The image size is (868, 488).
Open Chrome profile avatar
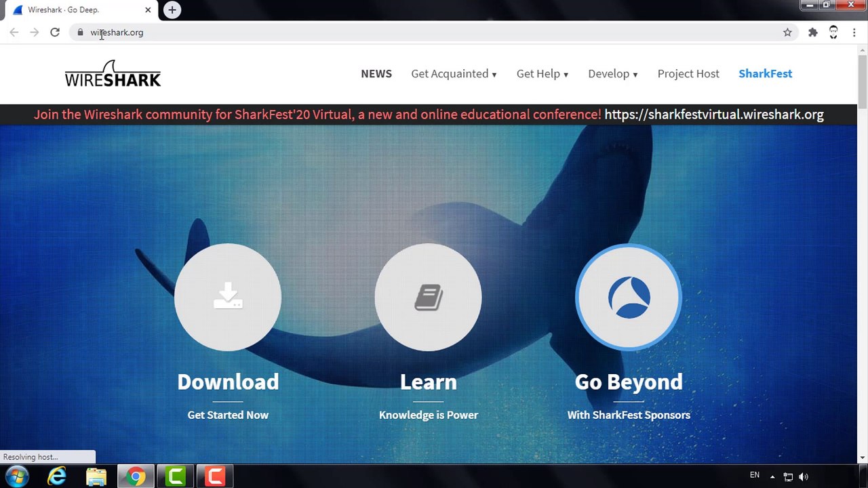pyautogui.click(x=833, y=32)
